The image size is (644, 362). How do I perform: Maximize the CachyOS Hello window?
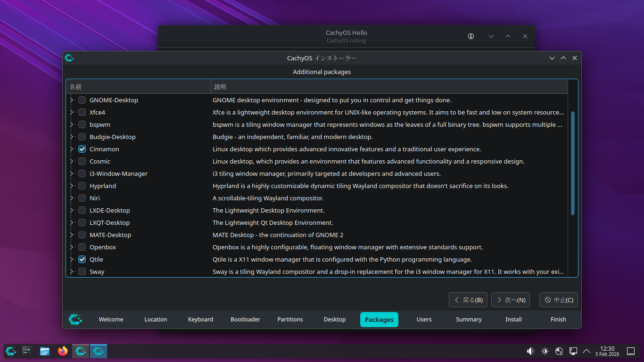click(x=508, y=36)
